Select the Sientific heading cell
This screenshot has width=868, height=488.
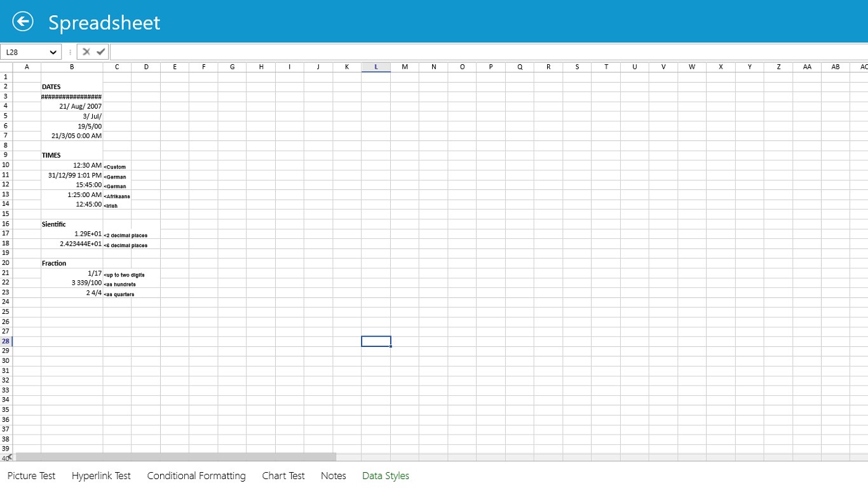tap(72, 224)
